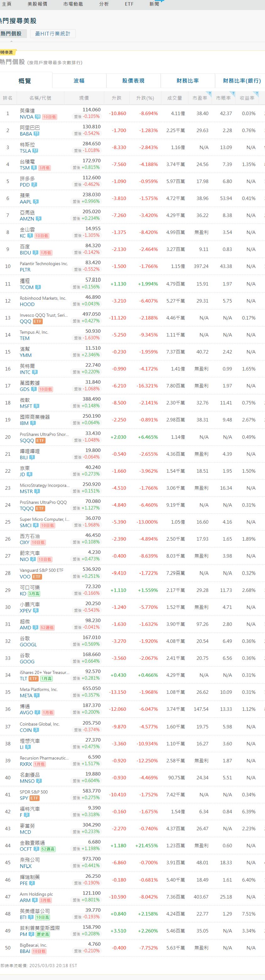Open the GOOGL stock ticker link
Image resolution: width=265 pixels, height=980 pixels.
tap(29, 645)
